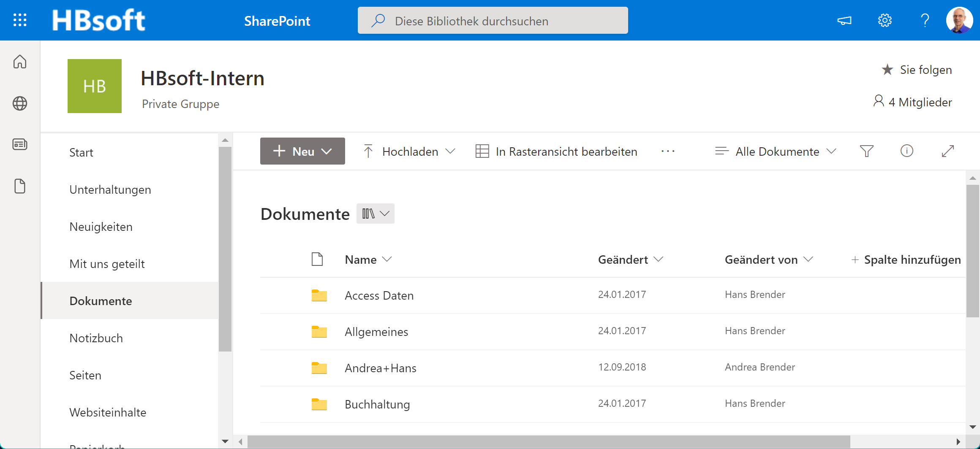Expand content with the full-screen arrow icon

coord(947,151)
